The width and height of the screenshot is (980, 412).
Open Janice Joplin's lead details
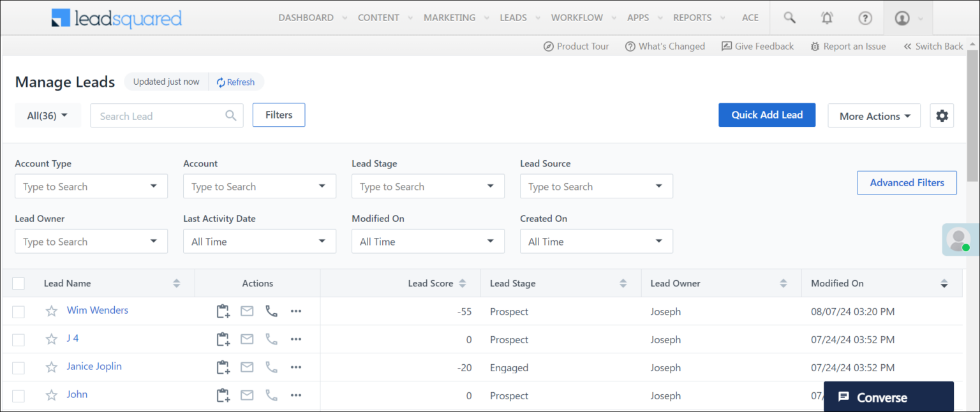[94, 367]
